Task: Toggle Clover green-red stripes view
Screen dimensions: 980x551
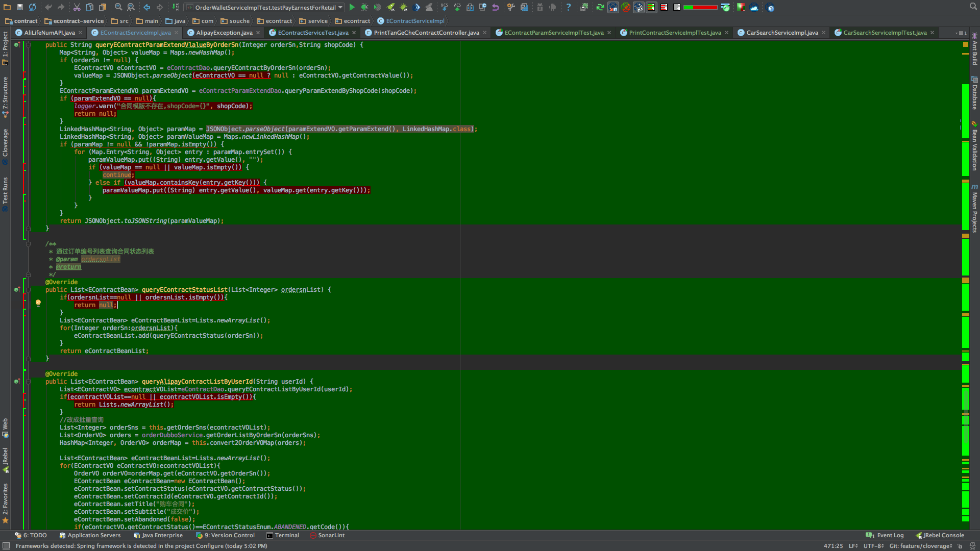Action: (651, 7)
